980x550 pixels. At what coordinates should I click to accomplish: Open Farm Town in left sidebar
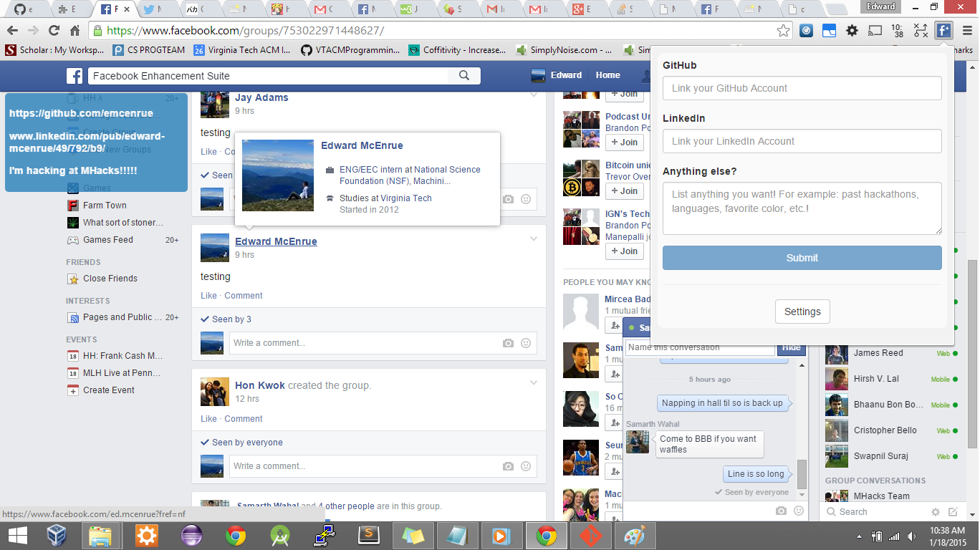pyautogui.click(x=105, y=206)
